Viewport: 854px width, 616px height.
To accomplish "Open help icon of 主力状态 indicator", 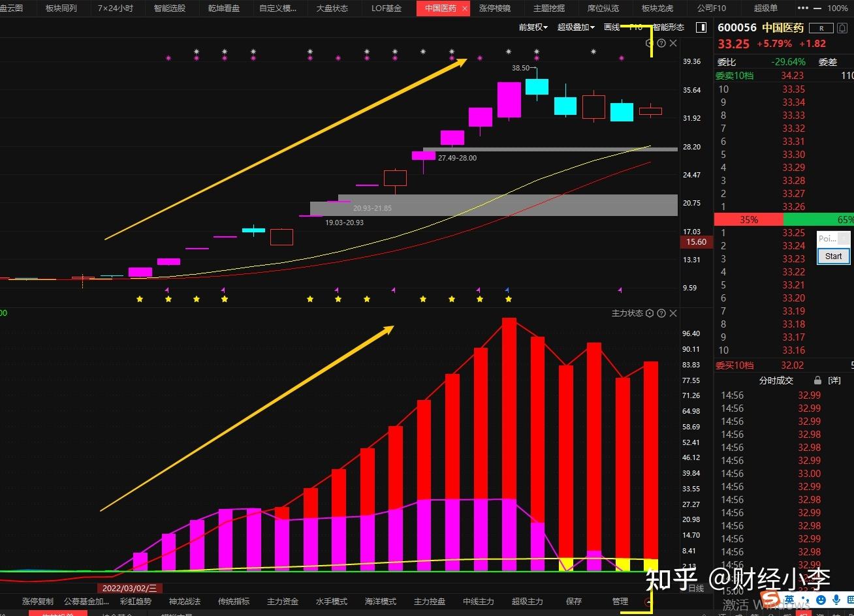I will 661,313.
